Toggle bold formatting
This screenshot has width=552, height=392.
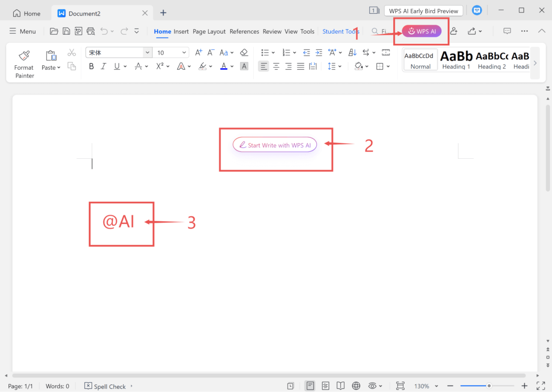click(x=91, y=66)
